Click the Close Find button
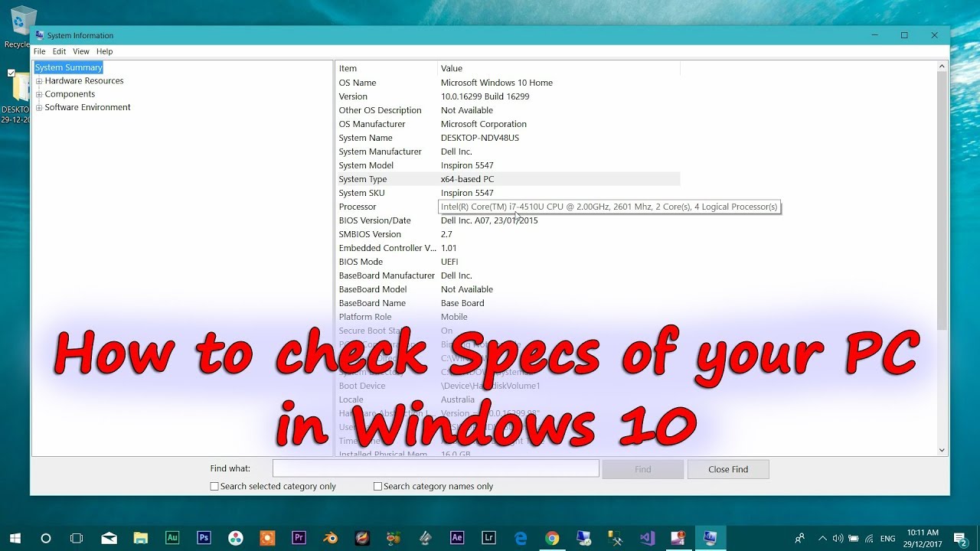Image resolution: width=980 pixels, height=551 pixels. [x=728, y=469]
